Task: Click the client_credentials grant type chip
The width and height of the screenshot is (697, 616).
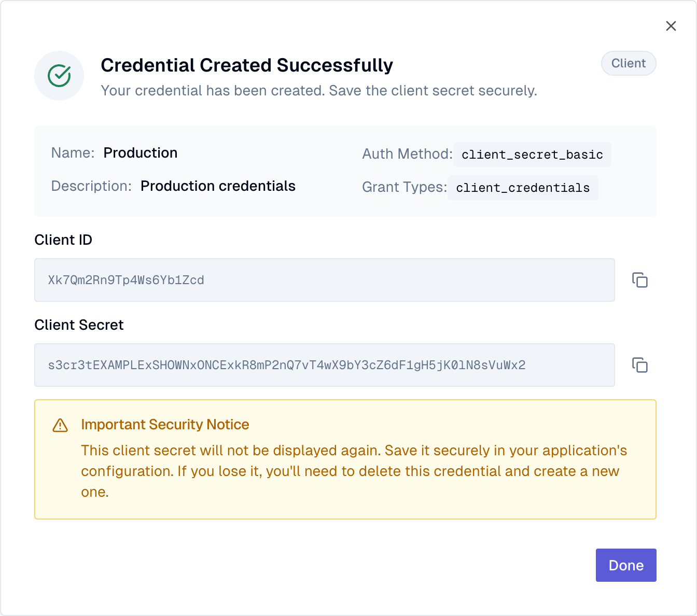Action: pos(523,188)
